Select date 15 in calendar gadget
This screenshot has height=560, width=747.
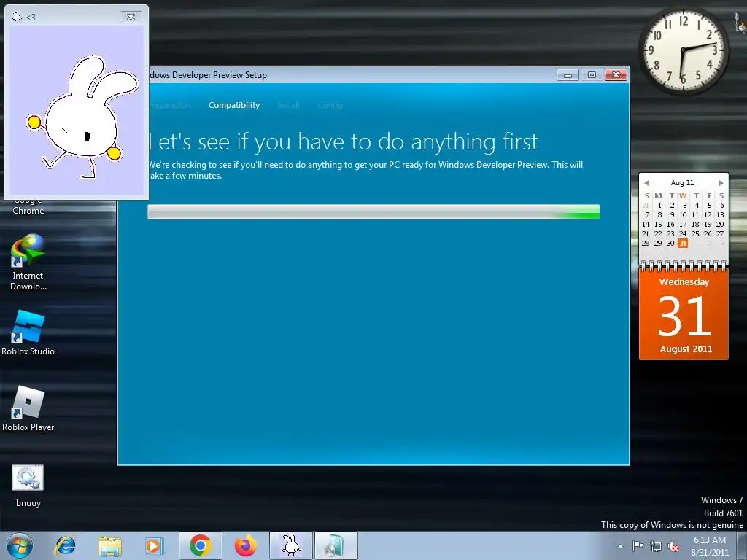(658, 225)
